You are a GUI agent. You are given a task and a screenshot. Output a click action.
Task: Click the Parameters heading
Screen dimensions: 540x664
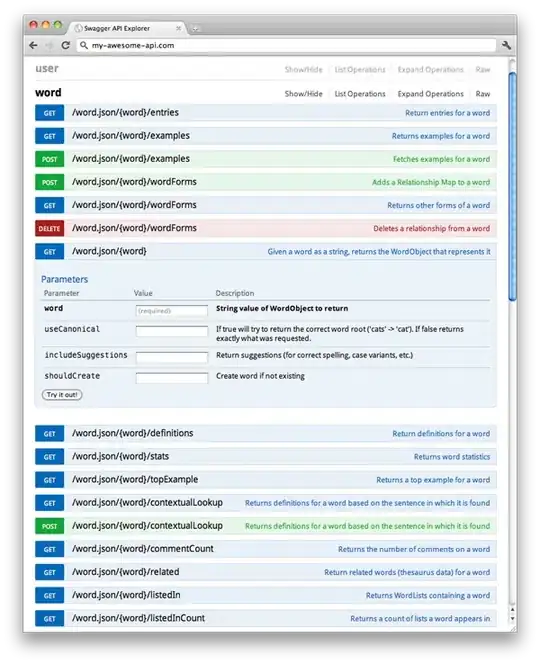tap(64, 279)
